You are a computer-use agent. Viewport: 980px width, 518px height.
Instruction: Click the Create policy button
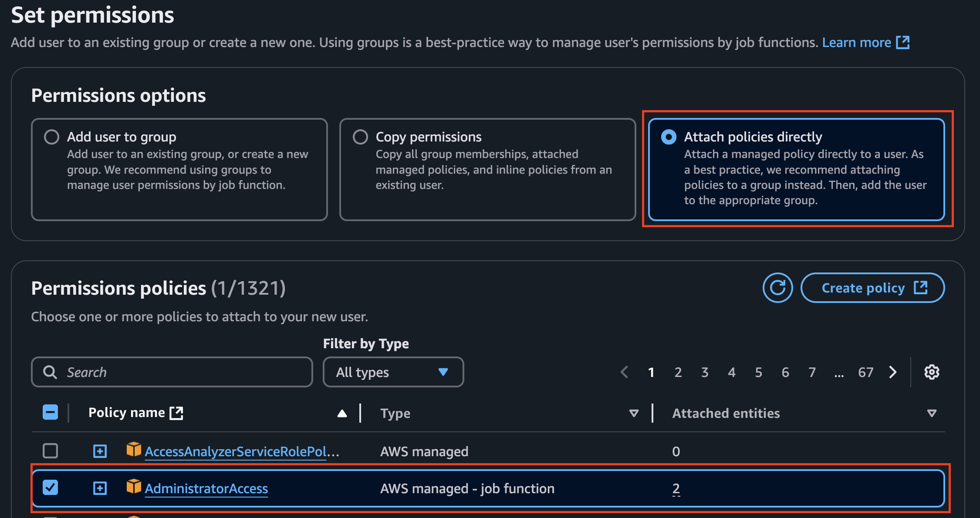pos(873,288)
